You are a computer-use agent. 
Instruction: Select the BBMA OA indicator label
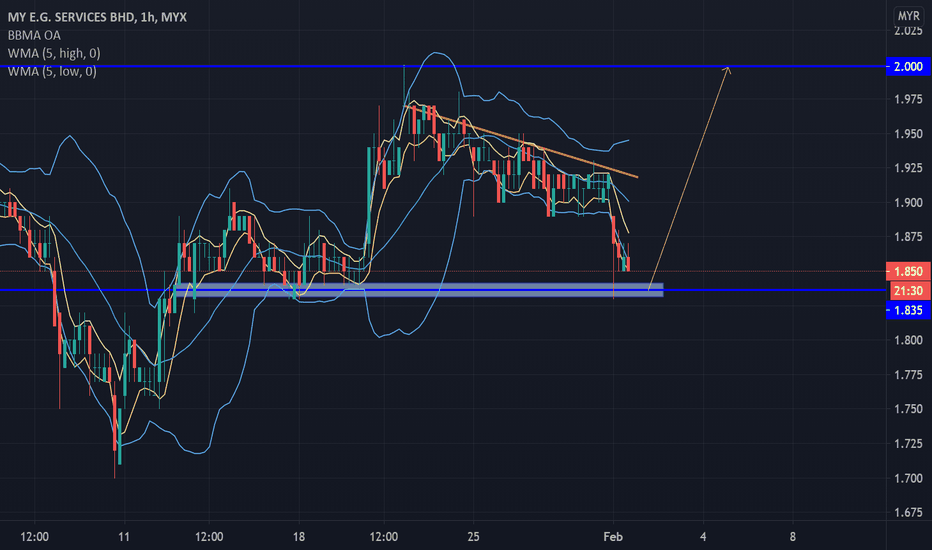point(34,35)
